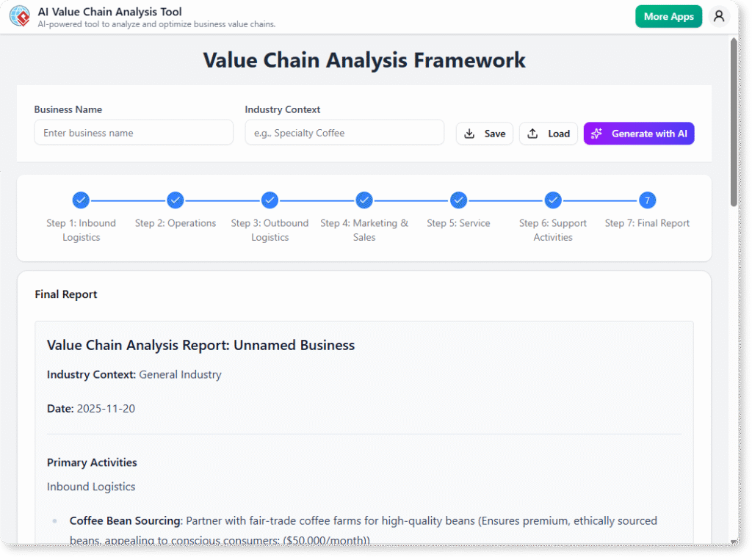Click the AI Value Chain Analysis Tool logo icon
Image resolution: width=752 pixels, height=560 pixels.
(18, 16)
